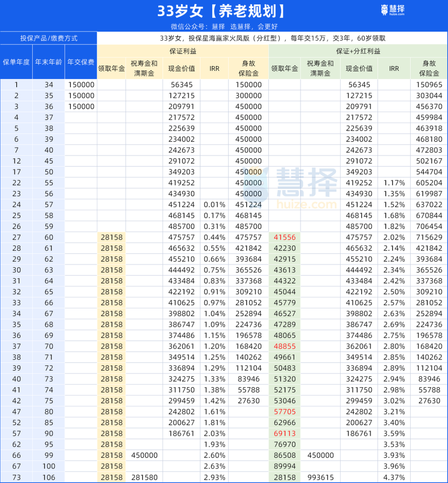Screen dimensions: 448x483
Task: Select the annuity value 89994
Action: coord(285,466)
